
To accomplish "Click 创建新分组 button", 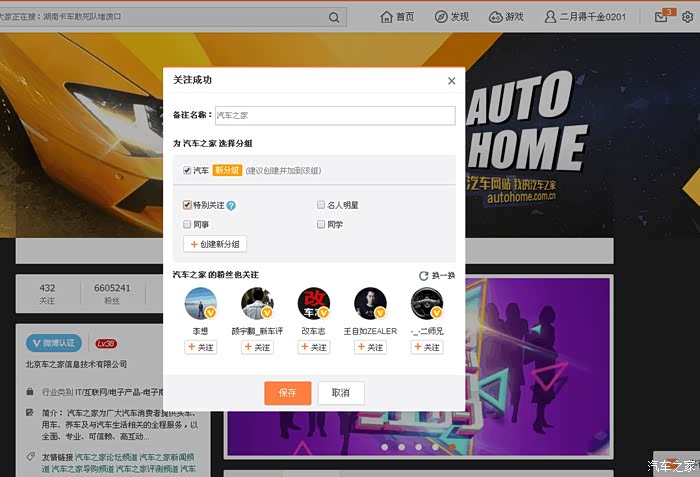I will coord(215,244).
